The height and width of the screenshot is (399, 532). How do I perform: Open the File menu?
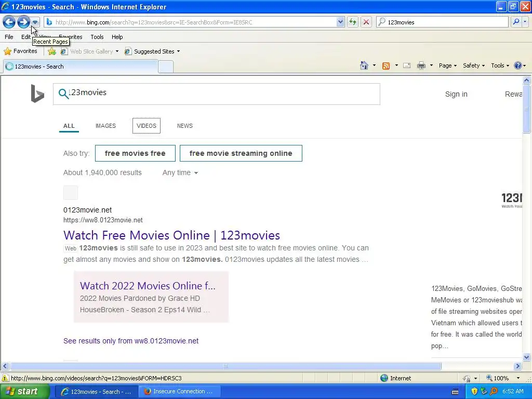tap(9, 37)
